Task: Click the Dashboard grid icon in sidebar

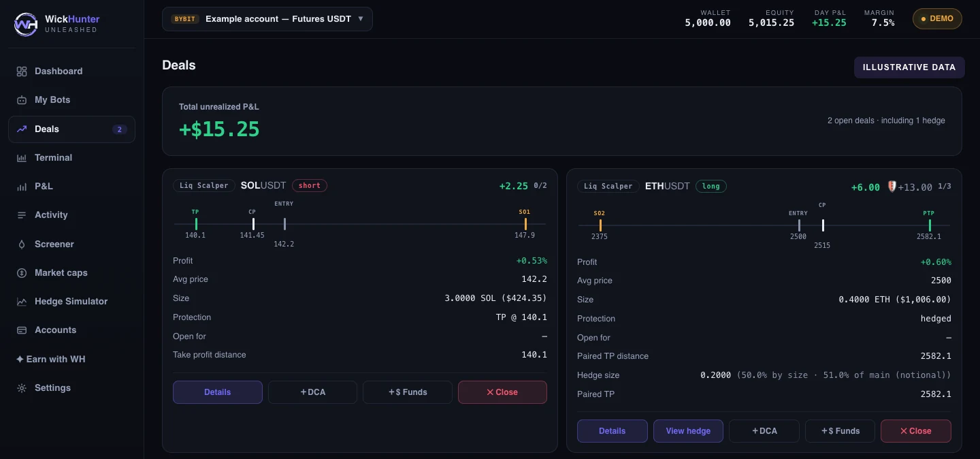Action: [22, 72]
